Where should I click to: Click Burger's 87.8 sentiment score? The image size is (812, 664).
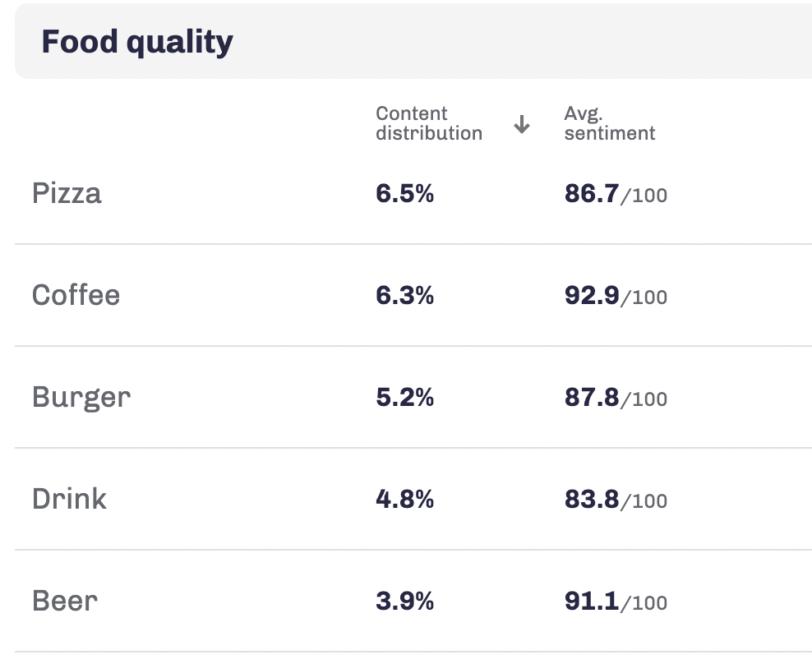591,398
